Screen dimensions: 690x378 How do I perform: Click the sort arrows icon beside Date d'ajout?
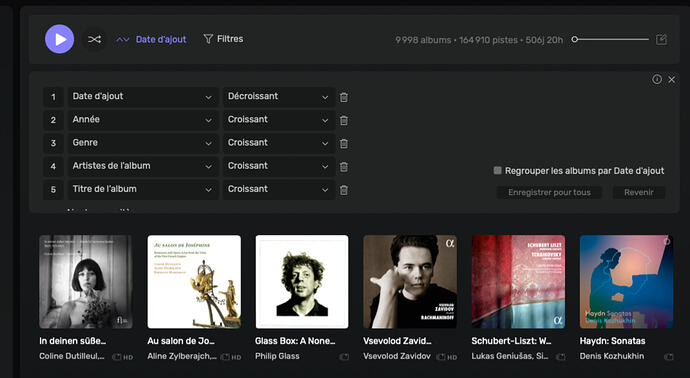click(x=123, y=40)
